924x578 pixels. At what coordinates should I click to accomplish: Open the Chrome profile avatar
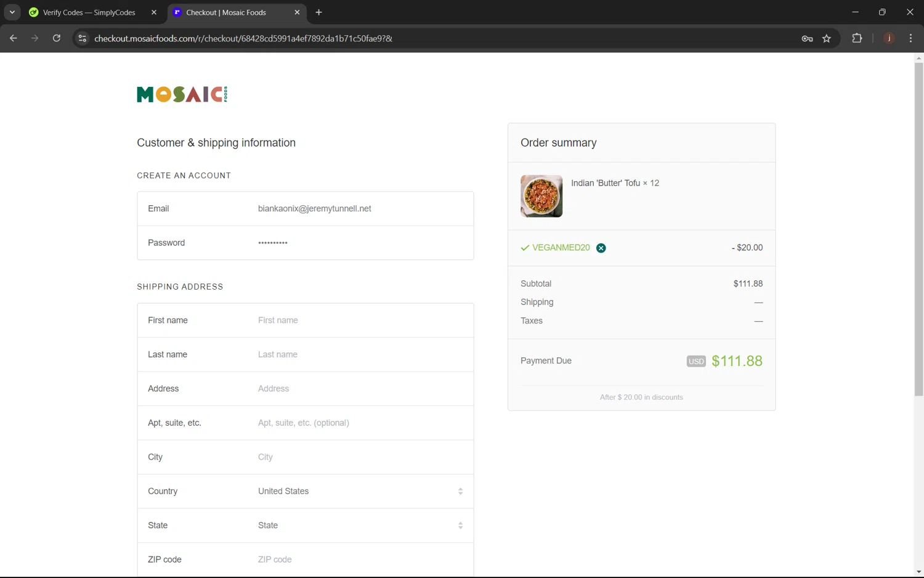[x=889, y=38]
